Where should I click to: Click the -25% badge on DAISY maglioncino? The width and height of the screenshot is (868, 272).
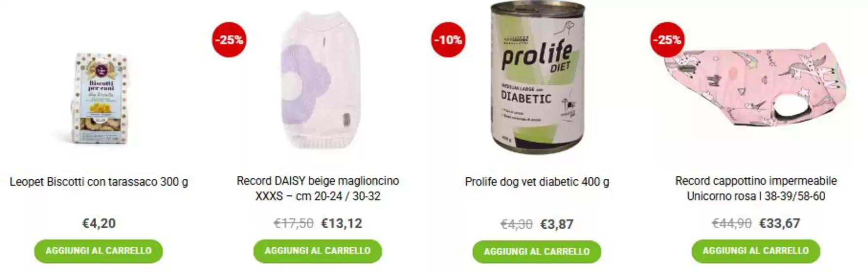point(229,40)
